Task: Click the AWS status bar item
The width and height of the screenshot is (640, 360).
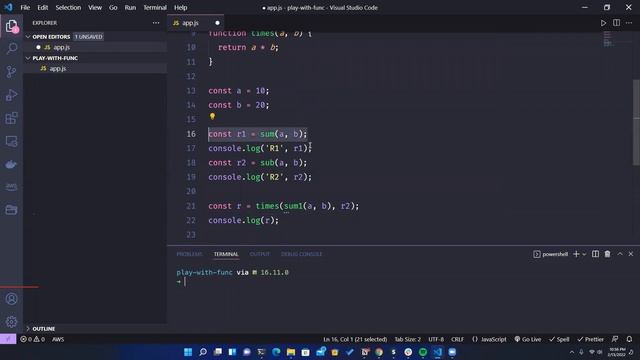Action: click(58, 339)
